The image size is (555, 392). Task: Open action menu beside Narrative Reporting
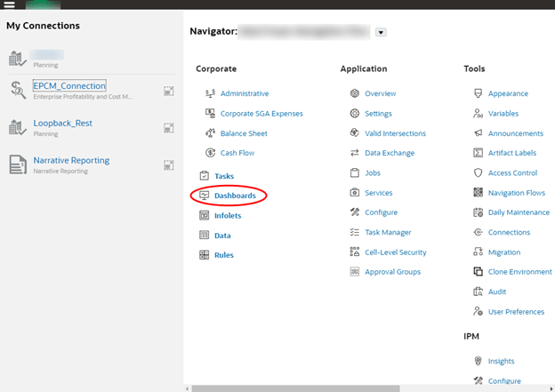168,164
